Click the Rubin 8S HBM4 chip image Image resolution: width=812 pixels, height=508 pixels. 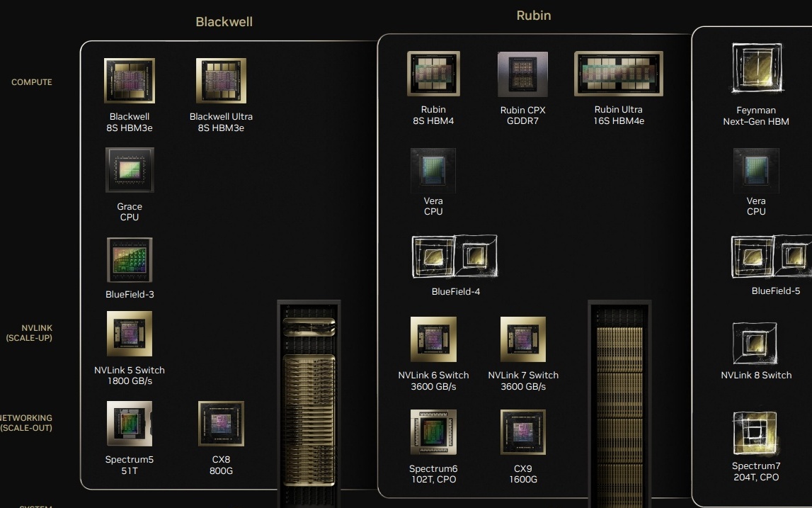tap(433, 74)
